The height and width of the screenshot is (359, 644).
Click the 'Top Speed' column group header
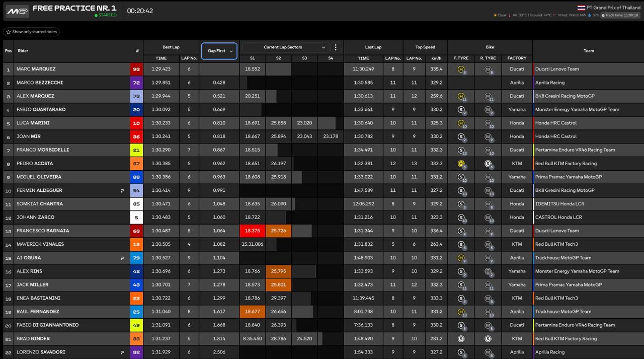(425, 47)
